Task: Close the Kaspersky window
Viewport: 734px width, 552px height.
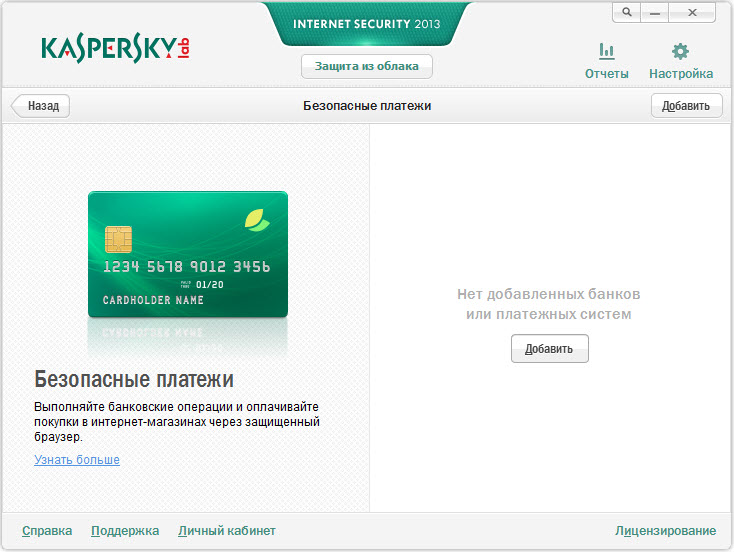Action: pos(692,12)
